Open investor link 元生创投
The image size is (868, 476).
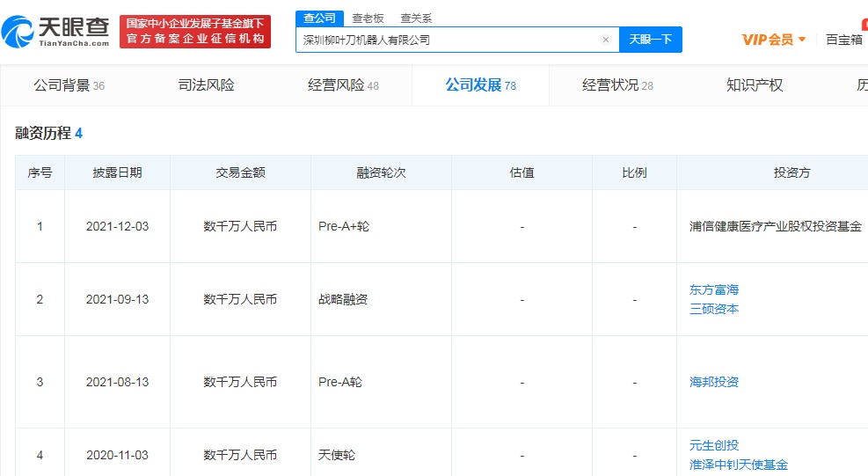coord(714,445)
